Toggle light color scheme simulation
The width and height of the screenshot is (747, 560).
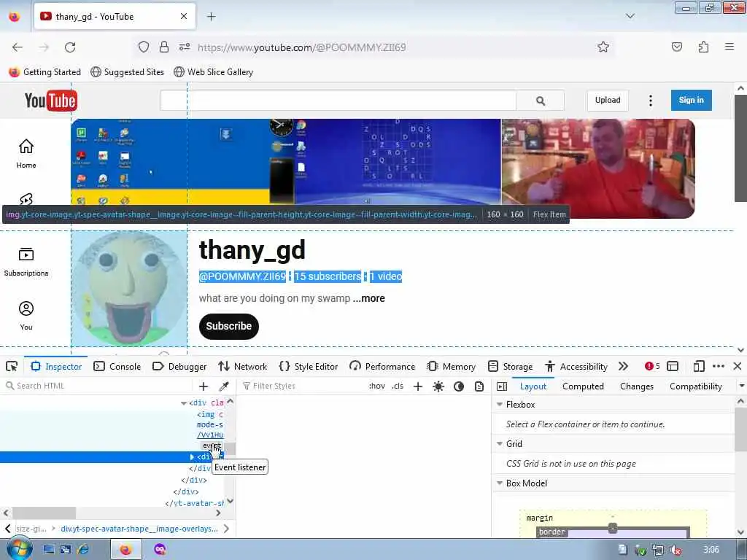438,386
